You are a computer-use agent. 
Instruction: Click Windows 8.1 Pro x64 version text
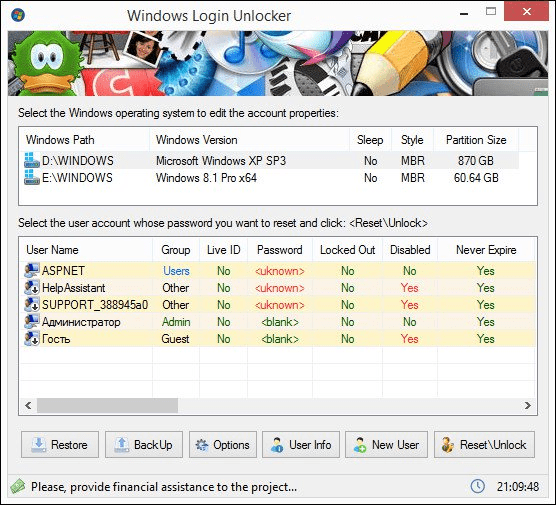206,178
